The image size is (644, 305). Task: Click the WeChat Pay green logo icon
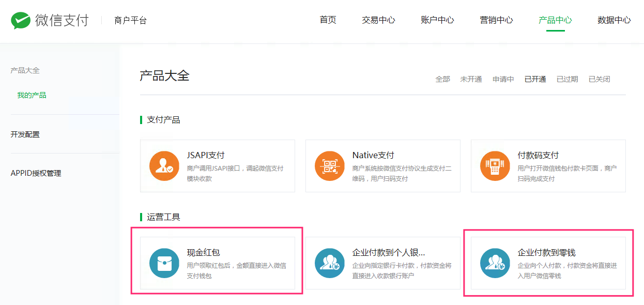(21, 21)
